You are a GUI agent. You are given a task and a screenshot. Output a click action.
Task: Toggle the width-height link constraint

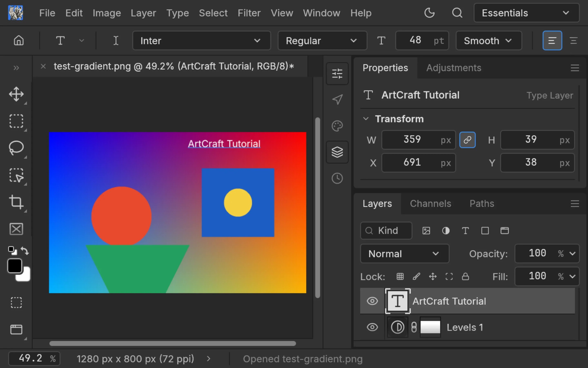tap(467, 140)
